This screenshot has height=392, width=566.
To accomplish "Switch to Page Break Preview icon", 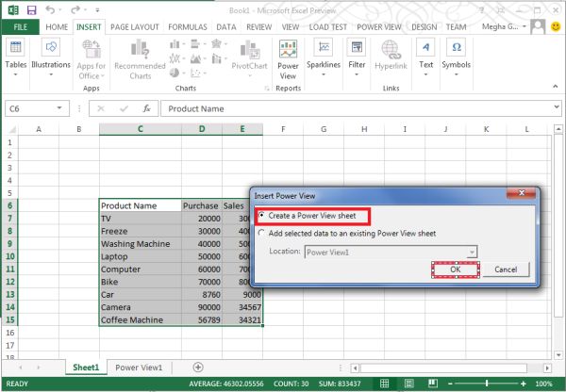I will pos(433,384).
